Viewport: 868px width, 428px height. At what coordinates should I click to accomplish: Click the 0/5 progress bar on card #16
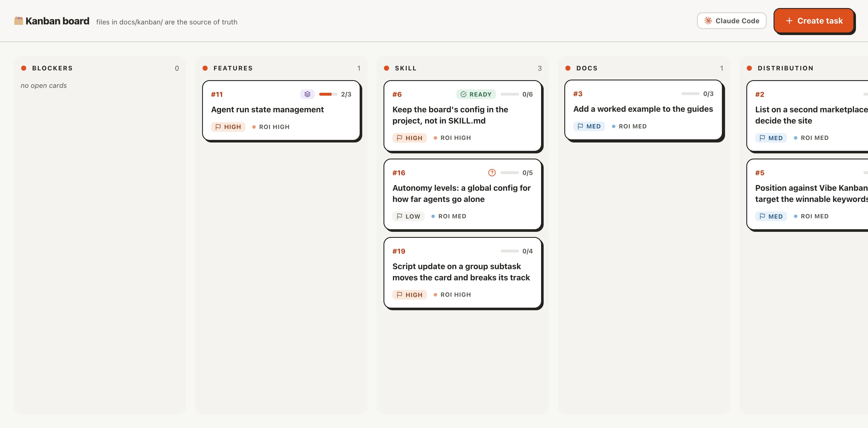pos(509,173)
